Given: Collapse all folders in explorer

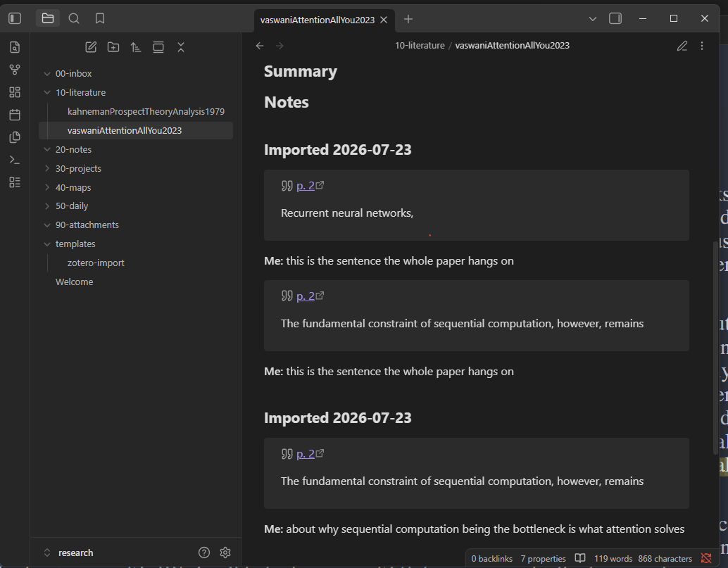Looking at the screenshot, I should tap(181, 47).
